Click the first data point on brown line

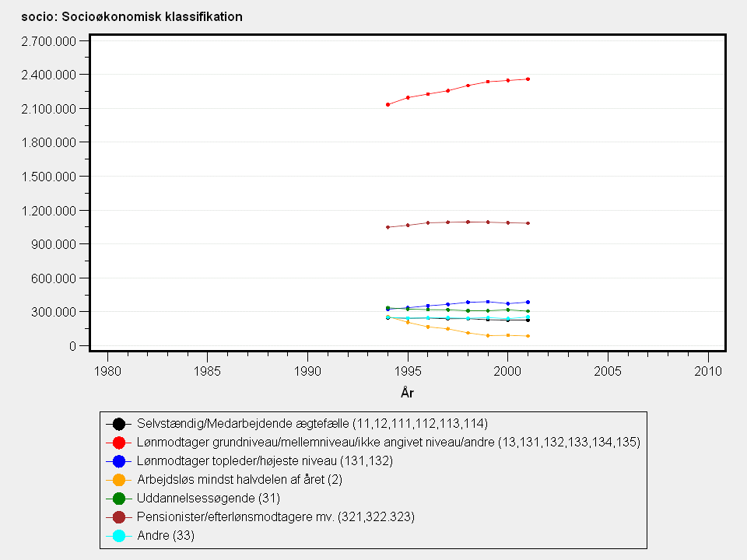[388, 227]
